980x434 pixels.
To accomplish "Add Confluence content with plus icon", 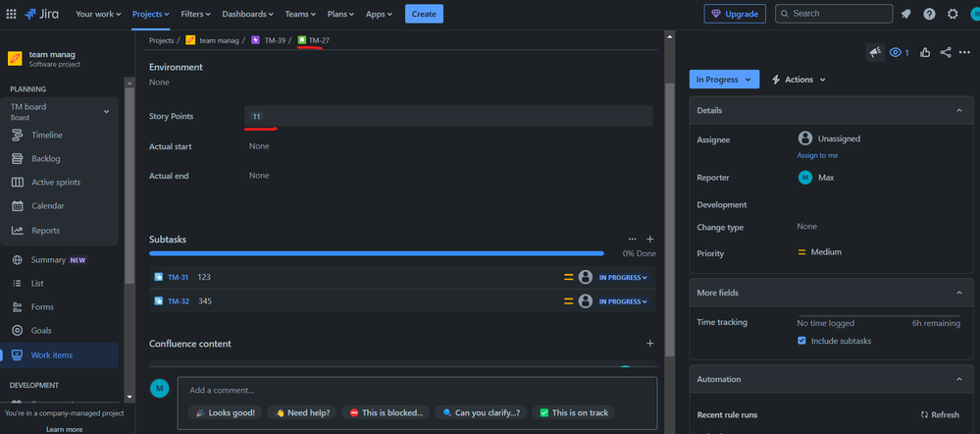I will point(650,344).
